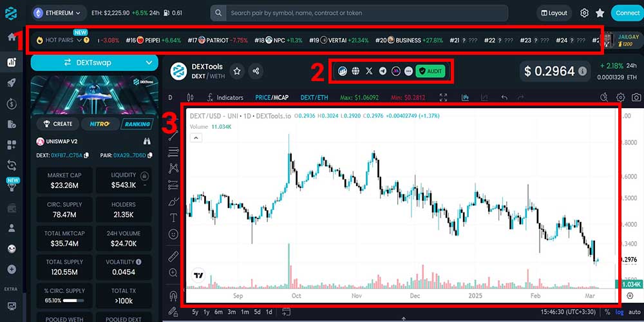Image resolution: width=644 pixels, height=322 pixels.
Task: Open the Telegram social link
Action: tap(383, 71)
